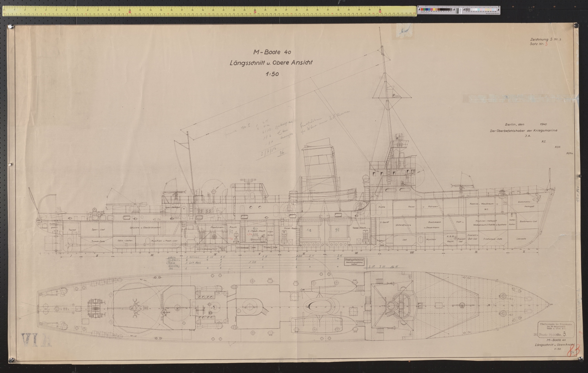
Task: Click the 'M-Boote 40' title heading
Action: (x=272, y=53)
